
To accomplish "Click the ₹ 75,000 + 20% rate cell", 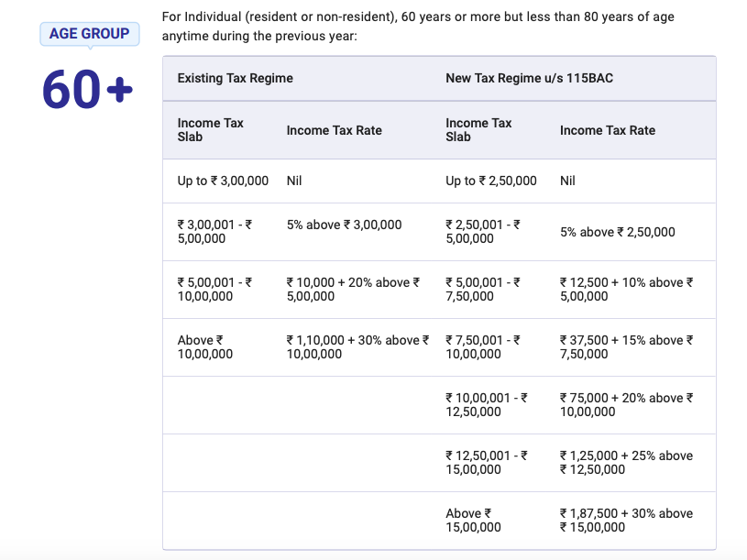I will pyautogui.click(x=626, y=405).
